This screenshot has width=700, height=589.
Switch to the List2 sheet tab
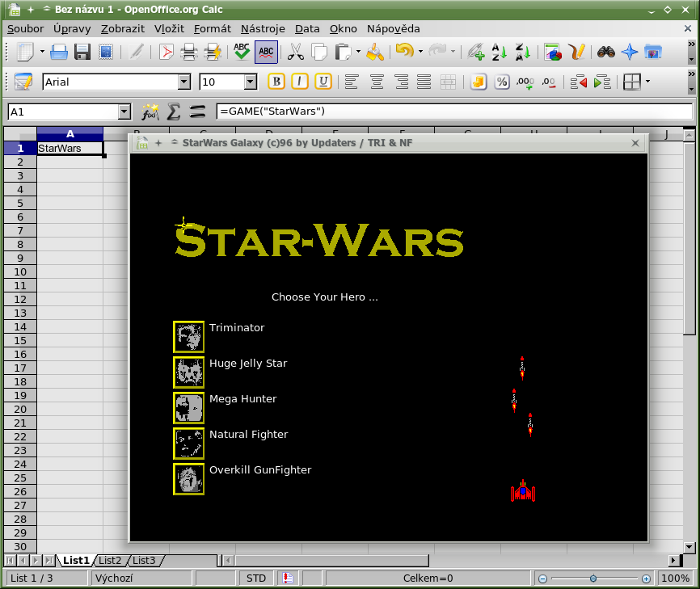(110, 561)
